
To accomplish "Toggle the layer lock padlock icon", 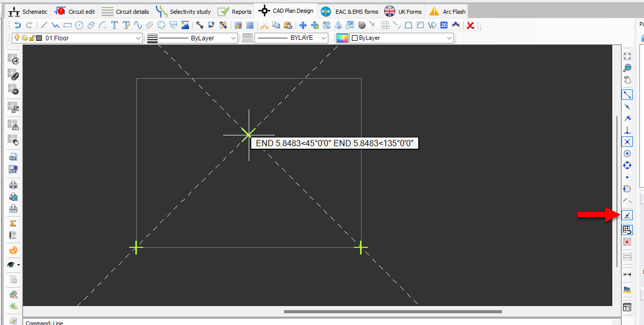I will pos(32,38).
